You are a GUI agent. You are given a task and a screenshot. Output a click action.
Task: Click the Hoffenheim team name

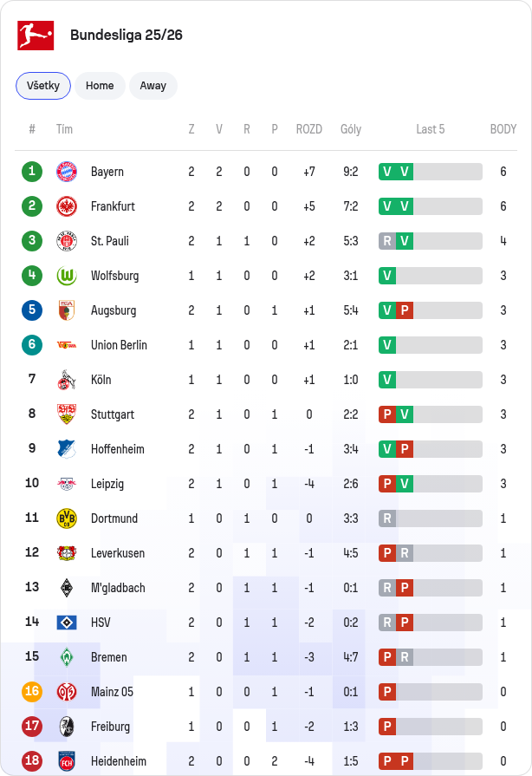(118, 449)
